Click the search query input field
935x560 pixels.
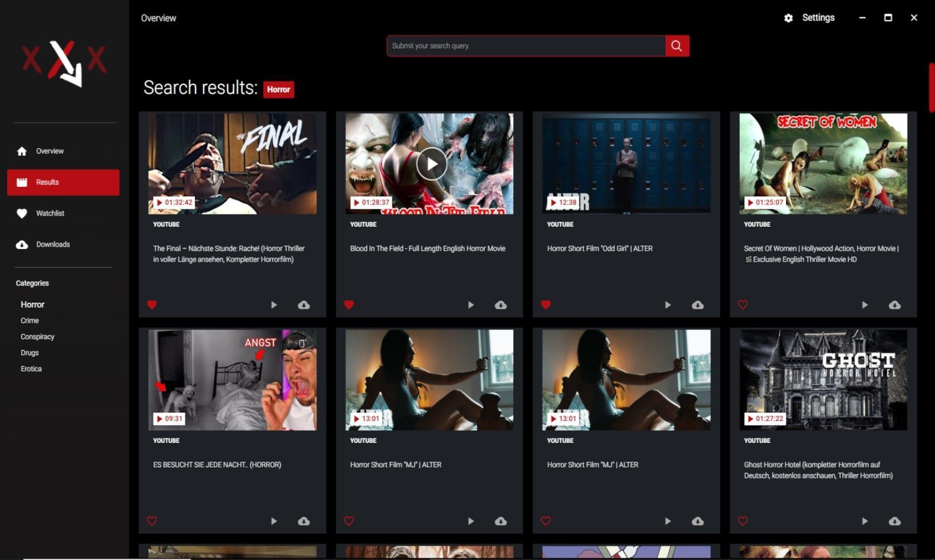526,46
